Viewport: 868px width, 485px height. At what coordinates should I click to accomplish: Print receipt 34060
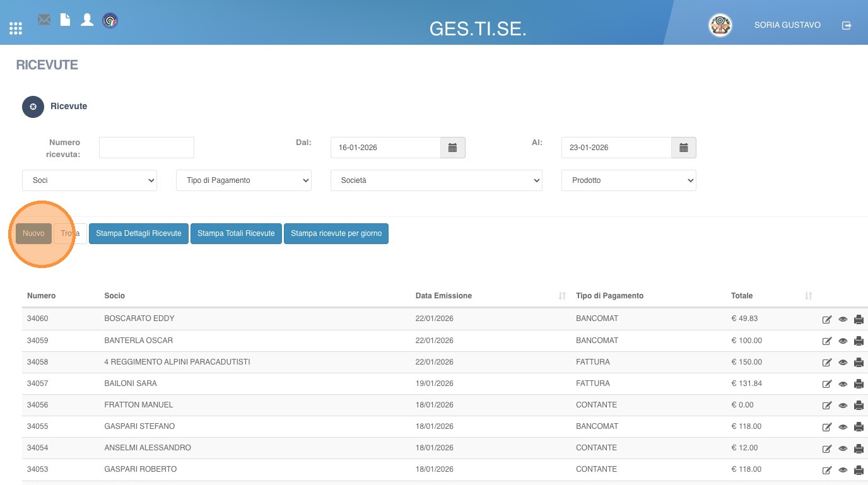tap(859, 320)
